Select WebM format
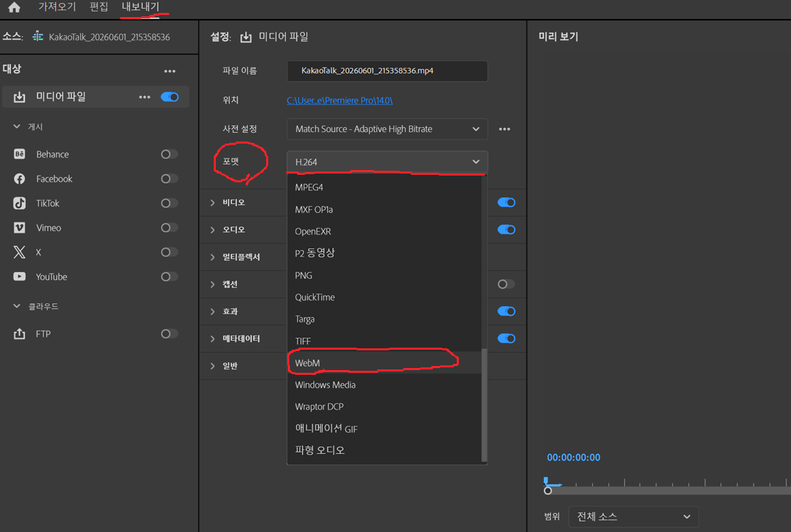Viewport: 791px width, 532px height. (x=385, y=363)
